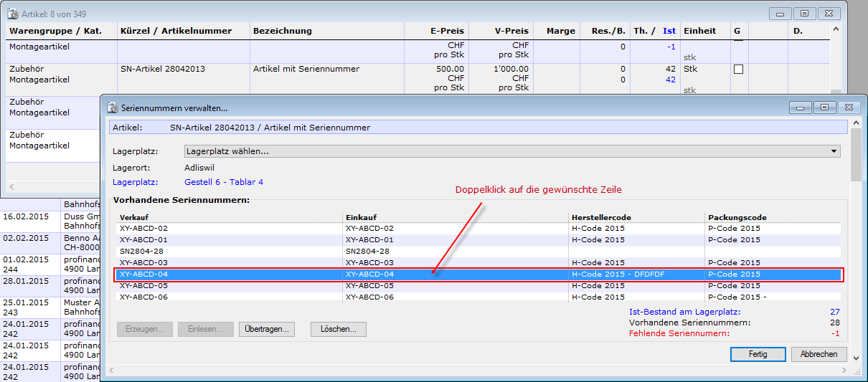
Task: Cancel with the Abbrechen button
Action: click(x=819, y=354)
